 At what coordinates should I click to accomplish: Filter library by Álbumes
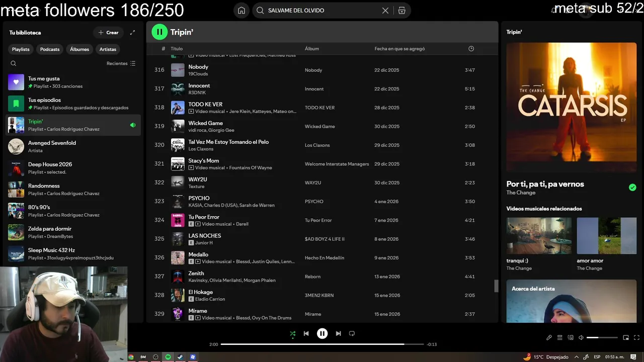pos(79,49)
